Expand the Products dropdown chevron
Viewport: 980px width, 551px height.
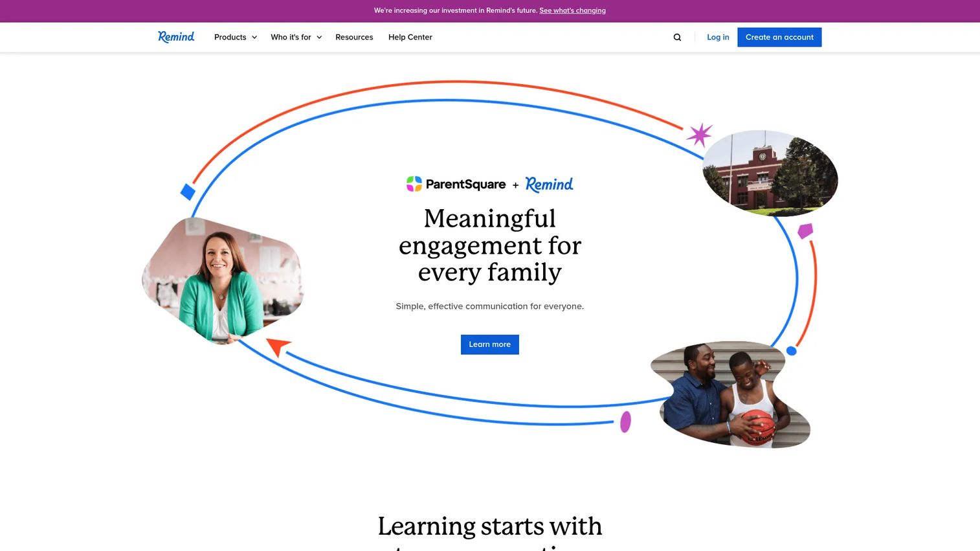254,38
